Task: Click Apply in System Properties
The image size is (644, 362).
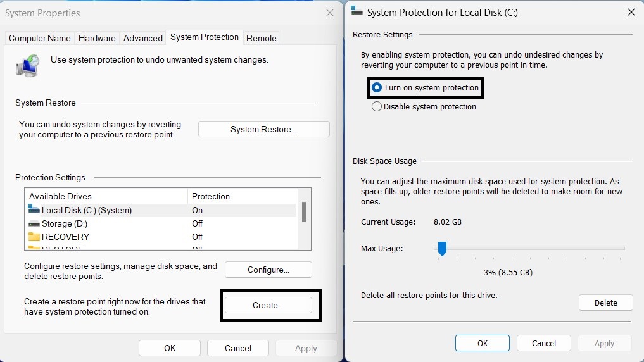Action: pyautogui.click(x=306, y=348)
